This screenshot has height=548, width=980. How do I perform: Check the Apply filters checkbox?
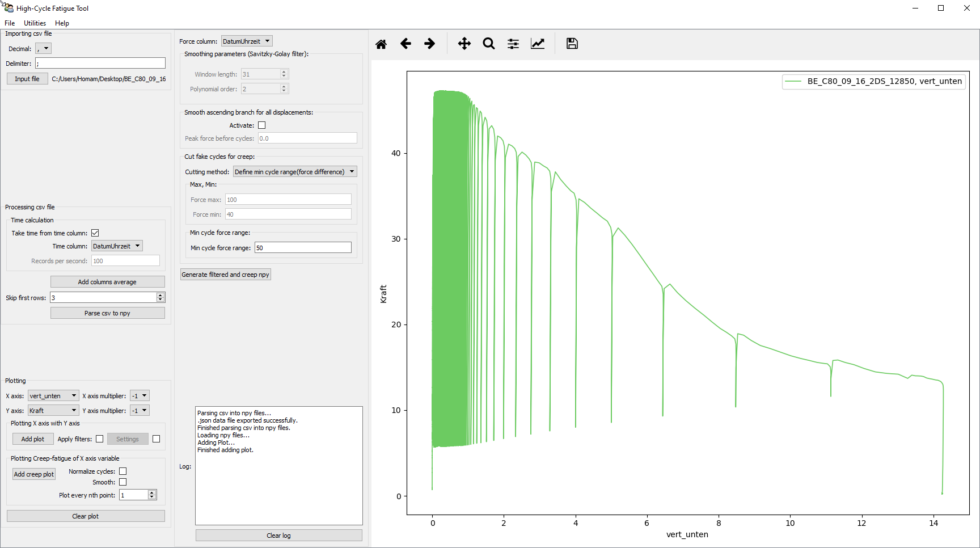(x=100, y=439)
